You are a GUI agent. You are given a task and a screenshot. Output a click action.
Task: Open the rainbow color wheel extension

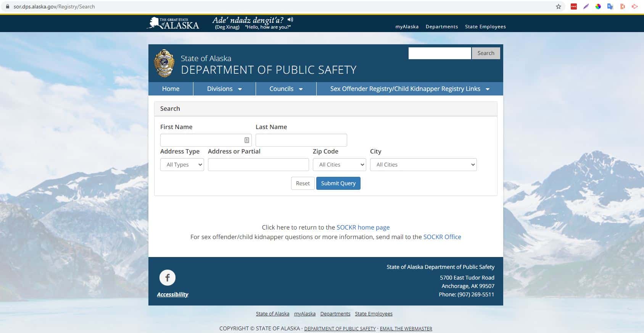pyautogui.click(x=598, y=6)
